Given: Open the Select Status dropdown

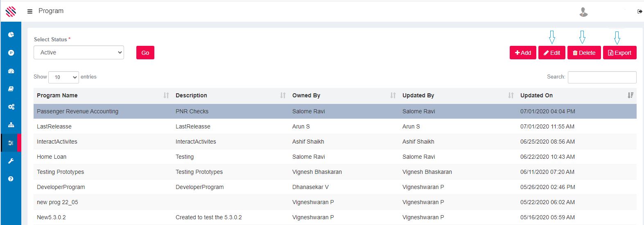Looking at the screenshot, I should (x=79, y=52).
